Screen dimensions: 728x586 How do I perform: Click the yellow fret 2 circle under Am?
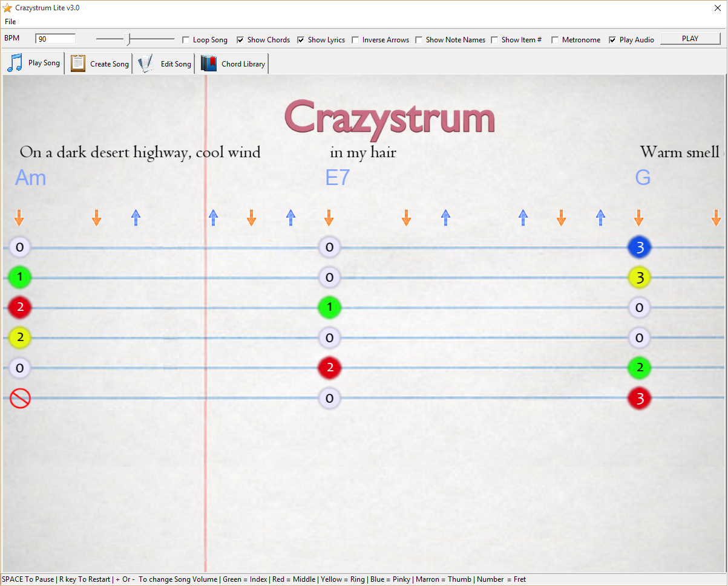pos(20,337)
